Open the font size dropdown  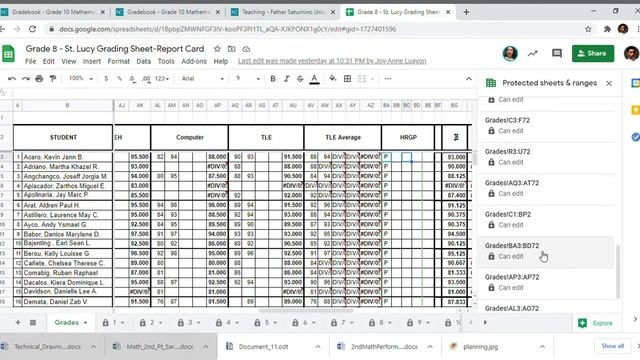pos(247,78)
